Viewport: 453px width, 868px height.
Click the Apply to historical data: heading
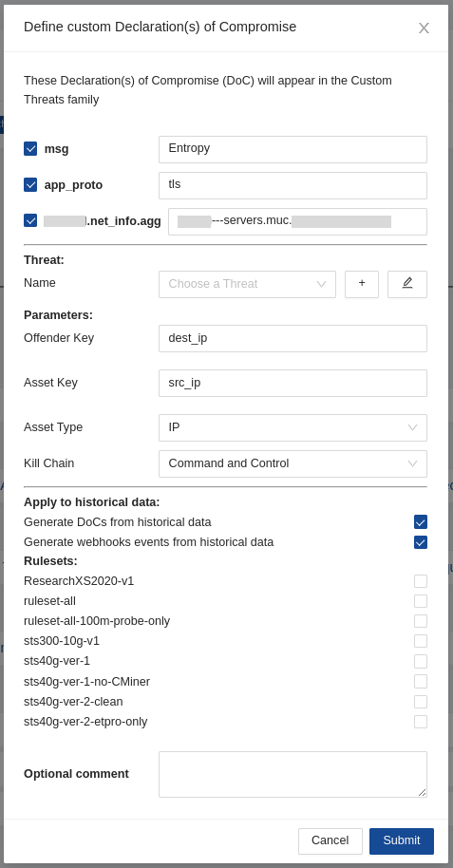(x=91, y=502)
